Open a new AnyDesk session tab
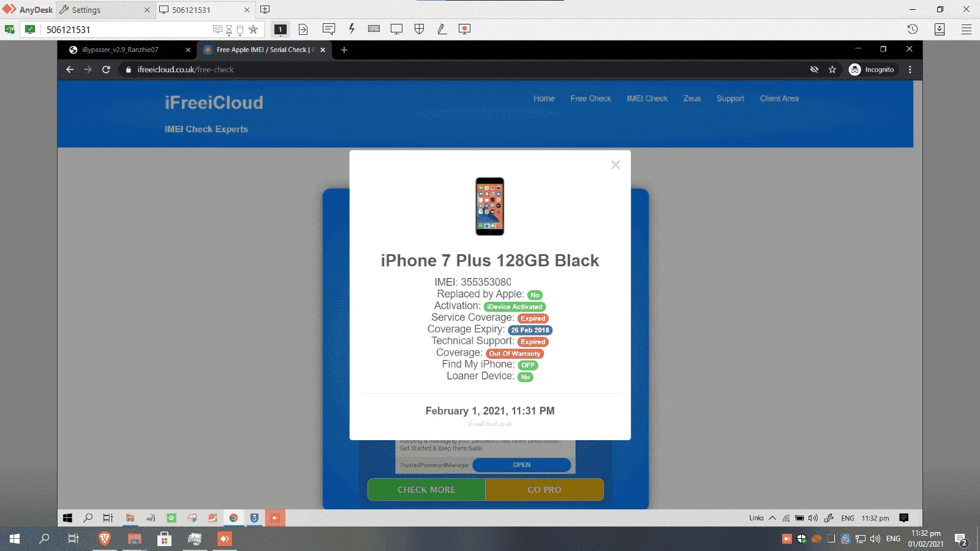980x551 pixels. point(265,9)
